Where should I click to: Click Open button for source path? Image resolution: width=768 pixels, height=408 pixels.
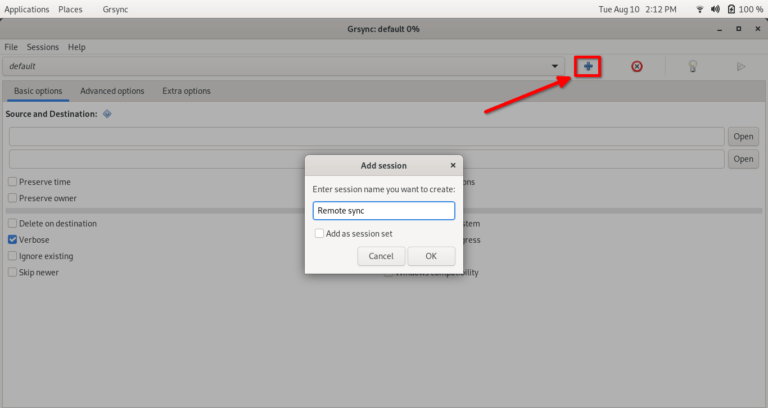743,137
